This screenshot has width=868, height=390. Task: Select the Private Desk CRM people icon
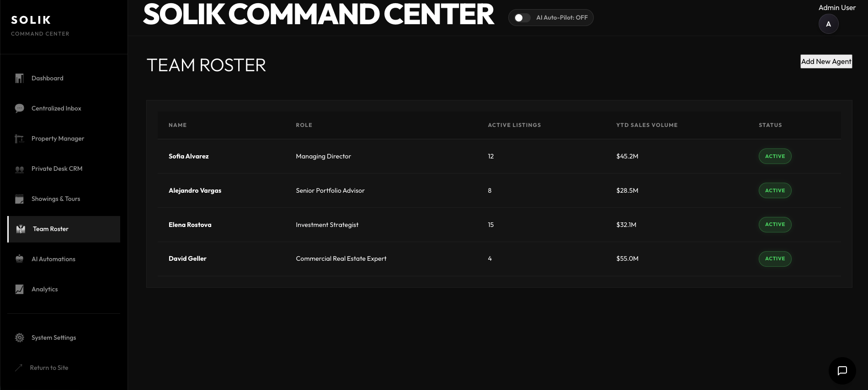tap(19, 169)
